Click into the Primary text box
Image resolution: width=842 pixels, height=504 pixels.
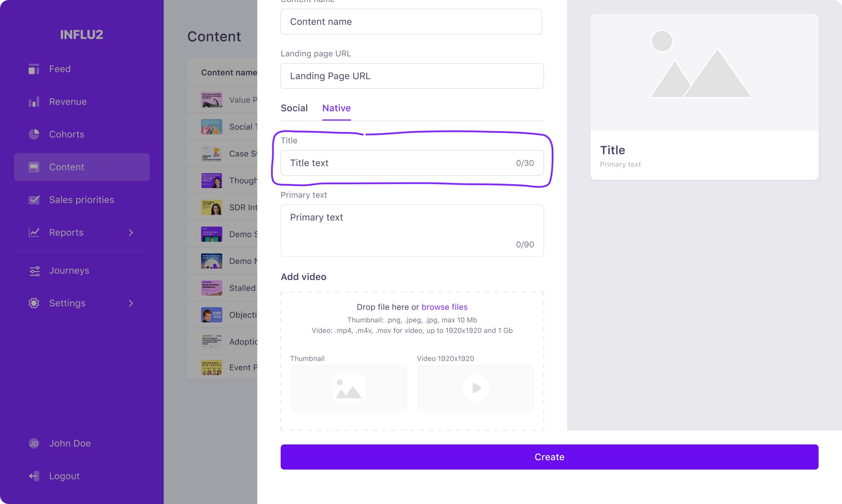[x=412, y=231]
